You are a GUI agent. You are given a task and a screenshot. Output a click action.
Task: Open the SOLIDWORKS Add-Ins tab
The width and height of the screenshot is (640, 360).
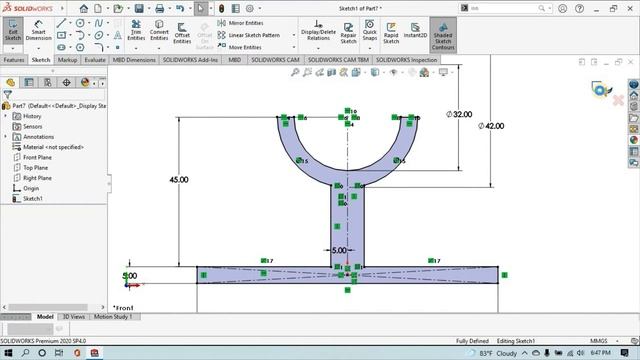click(190, 60)
